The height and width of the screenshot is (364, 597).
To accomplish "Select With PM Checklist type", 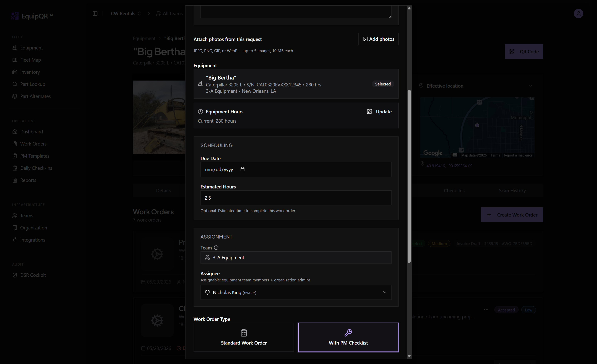I will (348, 337).
